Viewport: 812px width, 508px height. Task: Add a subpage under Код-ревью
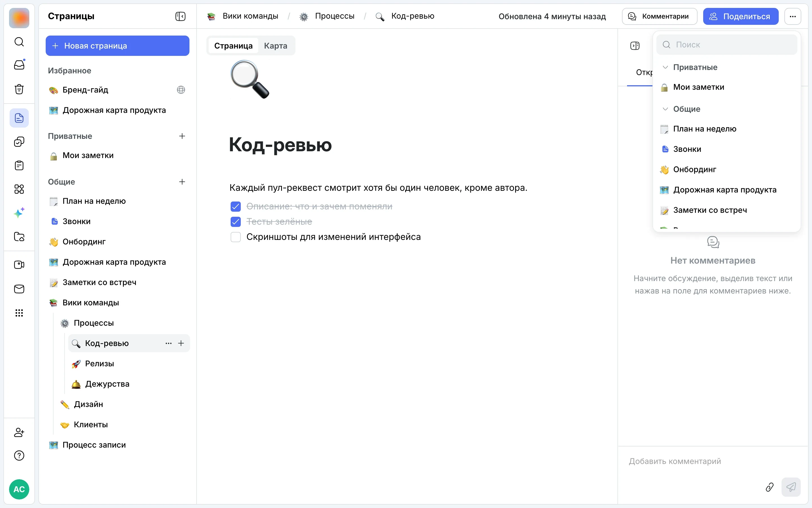pos(181,343)
